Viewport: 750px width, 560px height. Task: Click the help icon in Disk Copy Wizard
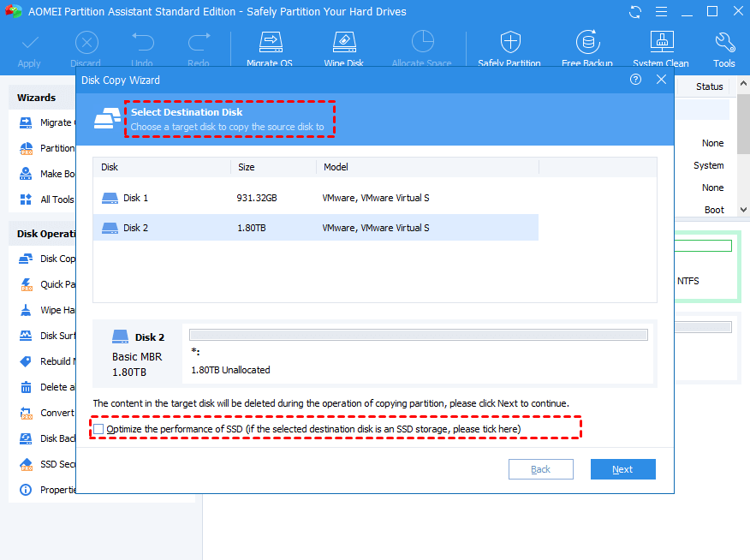tap(635, 80)
